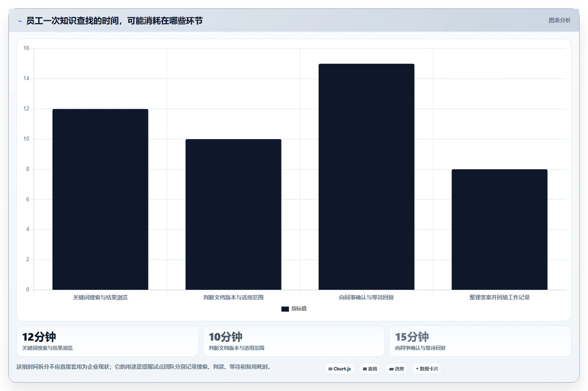Click the y-axis value 16
Screen dimensions: 588x391
[26, 48]
